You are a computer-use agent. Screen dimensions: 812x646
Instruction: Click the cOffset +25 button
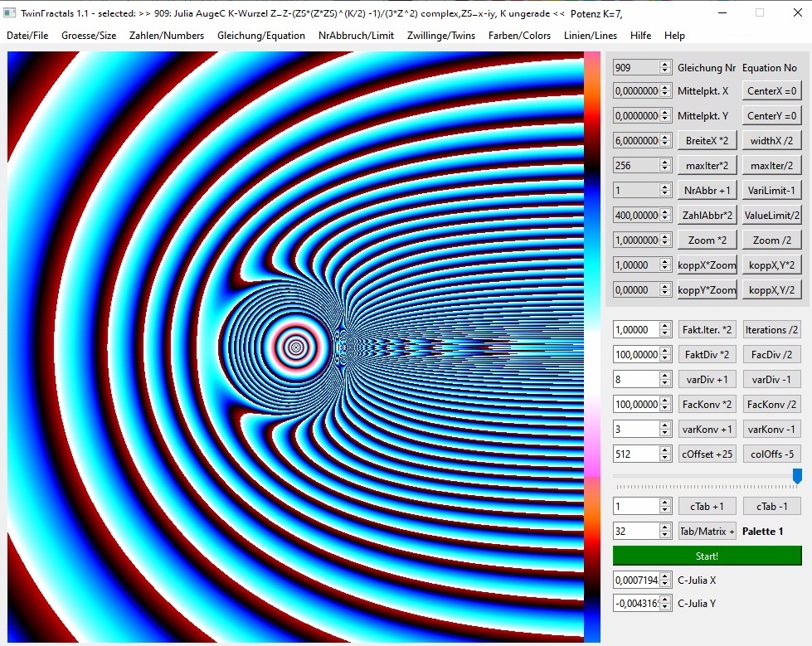pyautogui.click(x=707, y=454)
